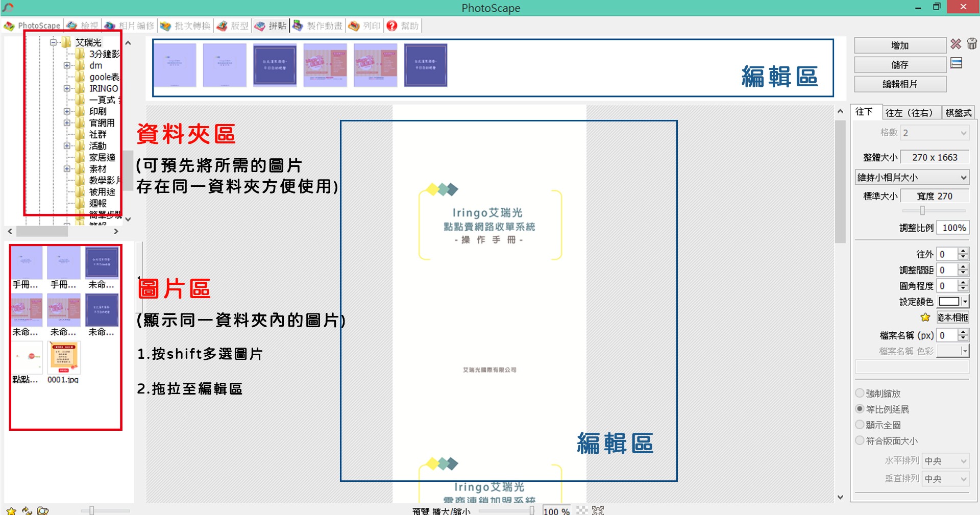Open the 水平排列 alignment dropdown

946,461
